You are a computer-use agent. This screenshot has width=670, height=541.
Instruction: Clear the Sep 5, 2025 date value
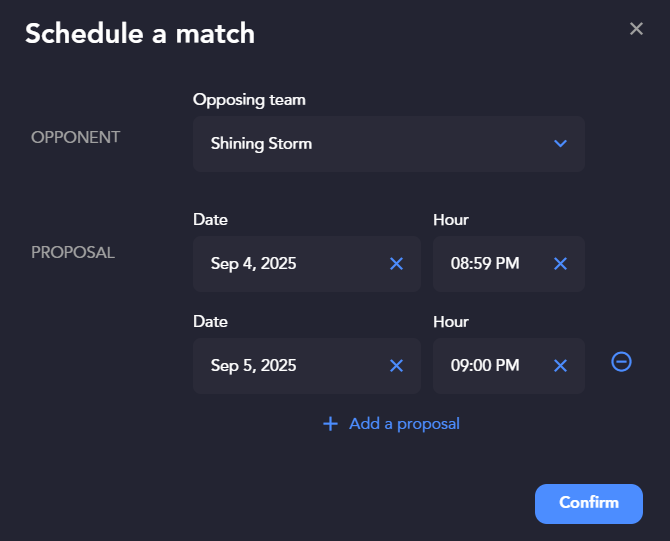point(396,366)
